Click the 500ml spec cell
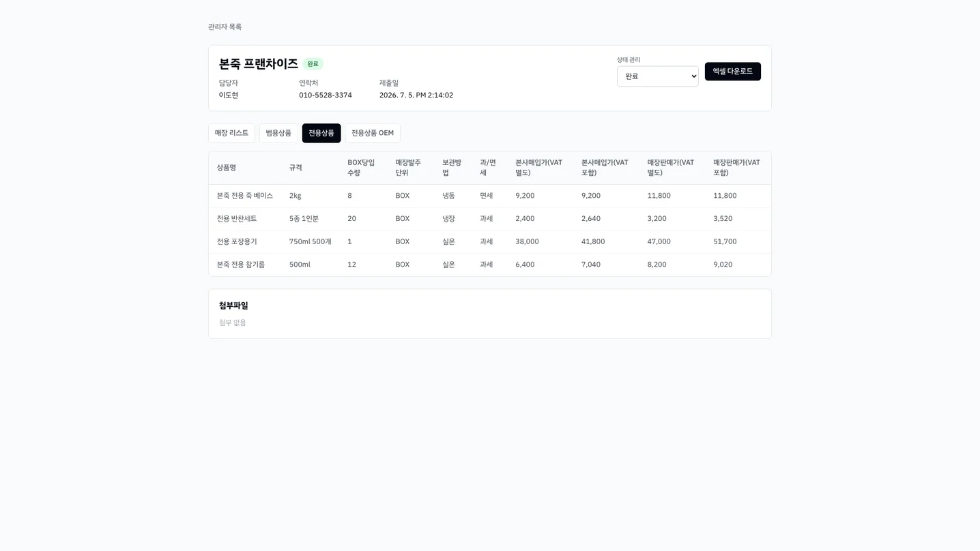This screenshot has height=551, width=980. [300, 265]
